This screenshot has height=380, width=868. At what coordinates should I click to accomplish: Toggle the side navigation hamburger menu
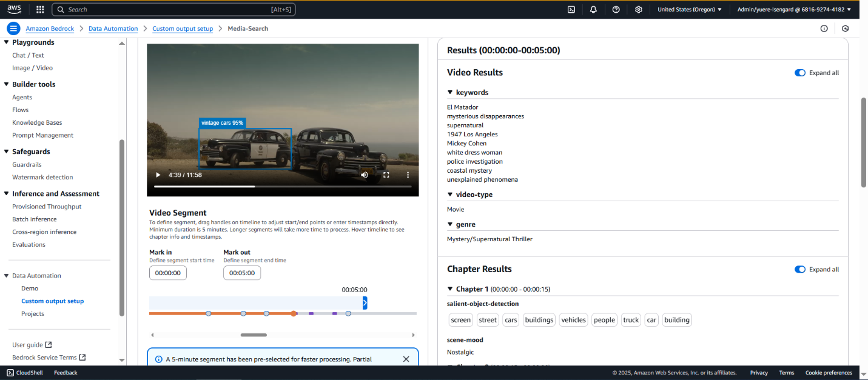13,28
